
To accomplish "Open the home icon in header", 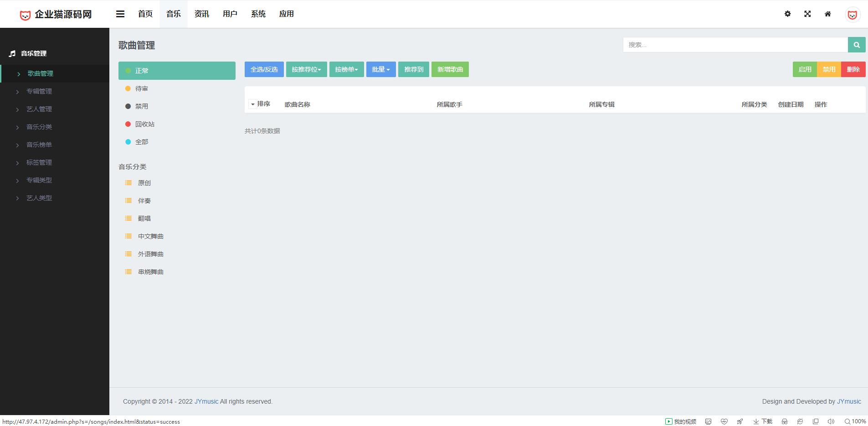I will point(828,14).
